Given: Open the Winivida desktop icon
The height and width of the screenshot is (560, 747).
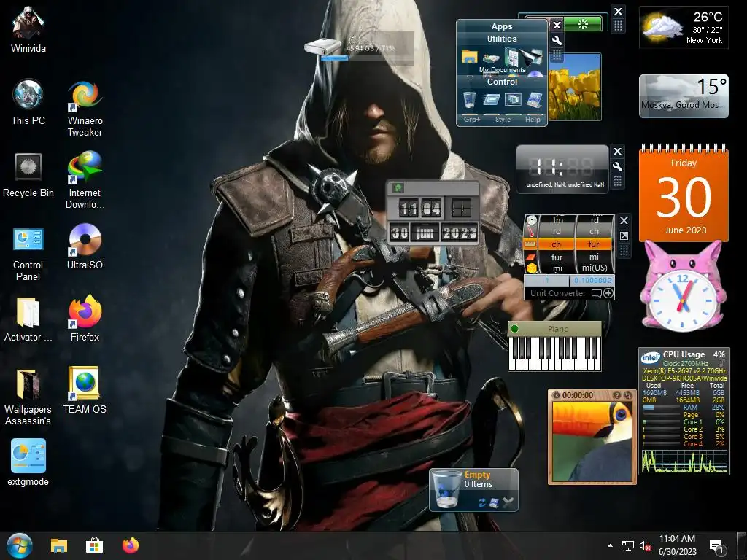Looking at the screenshot, I should coord(28,28).
